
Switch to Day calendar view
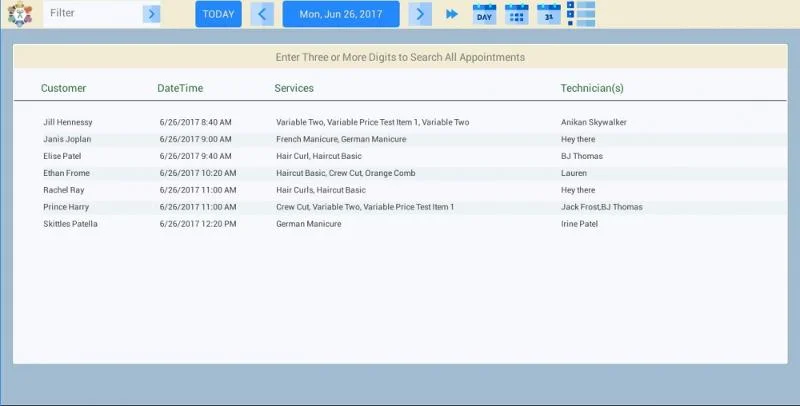tap(484, 14)
